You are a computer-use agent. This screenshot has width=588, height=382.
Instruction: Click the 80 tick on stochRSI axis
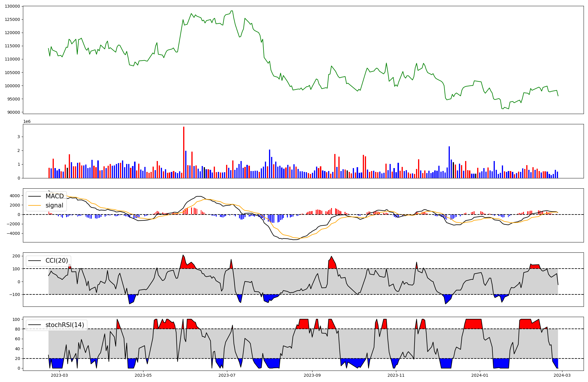pos(17,329)
